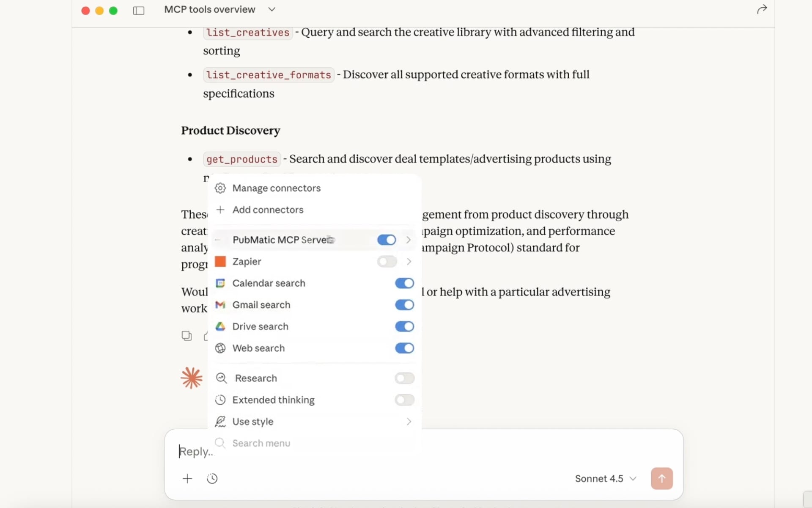Enable Extended thinking
Screen dimensions: 812x508
404,400
